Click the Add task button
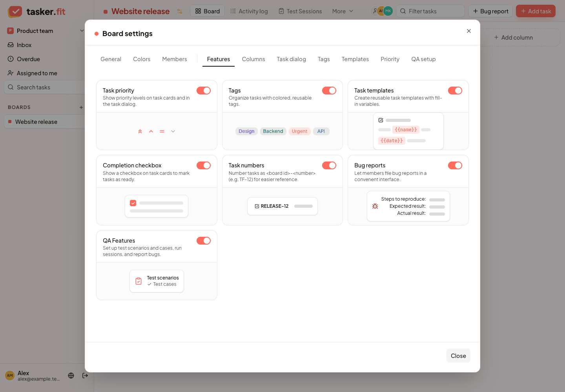Screen dimensions: 565x392 [x=536, y=11]
